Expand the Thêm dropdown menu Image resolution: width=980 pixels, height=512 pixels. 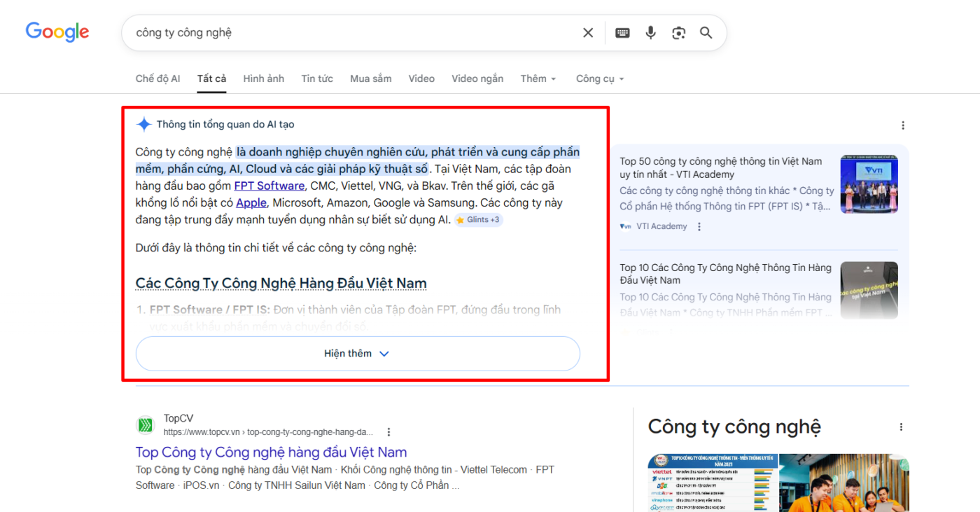[538, 79]
